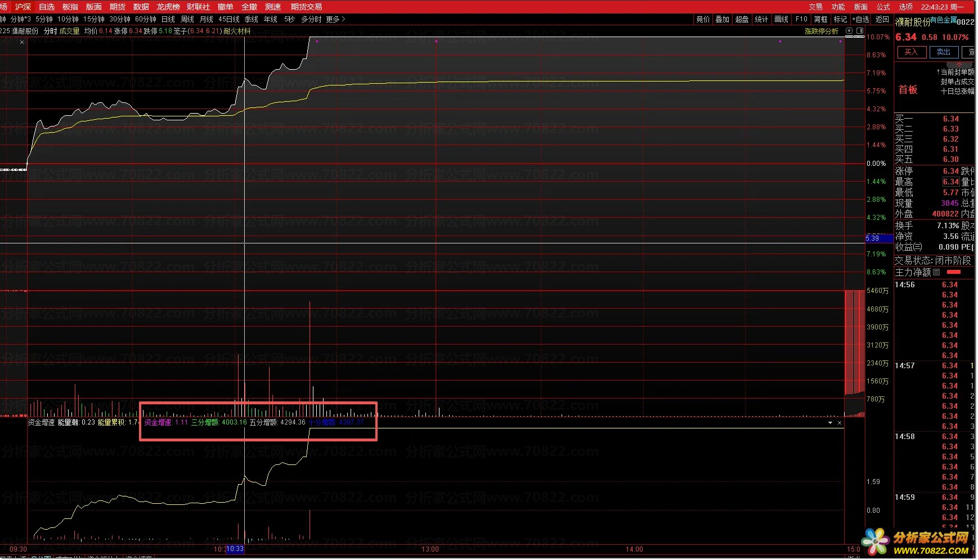This screenshot has height=560, width=978.
Task: Open the 画线 drawing tool
Action: (781, 19)
